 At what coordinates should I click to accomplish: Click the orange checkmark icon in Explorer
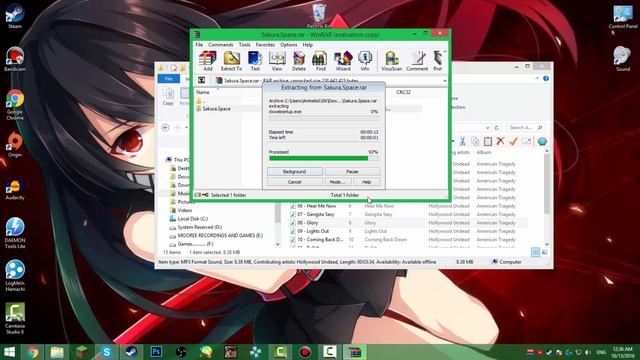pyautogui.click(x=513, y=141)
